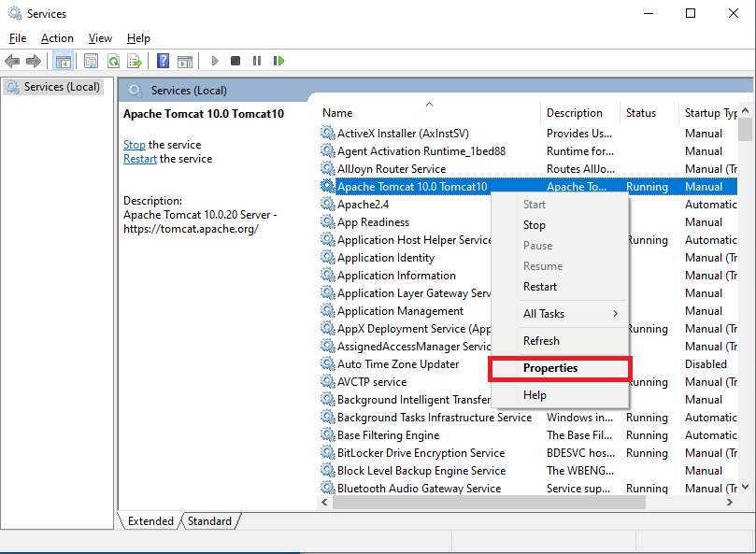The height and width of the screenshot is (554, 756).
Task: Click the Pause Service toolbar icon
Action: tap(257, 61)
